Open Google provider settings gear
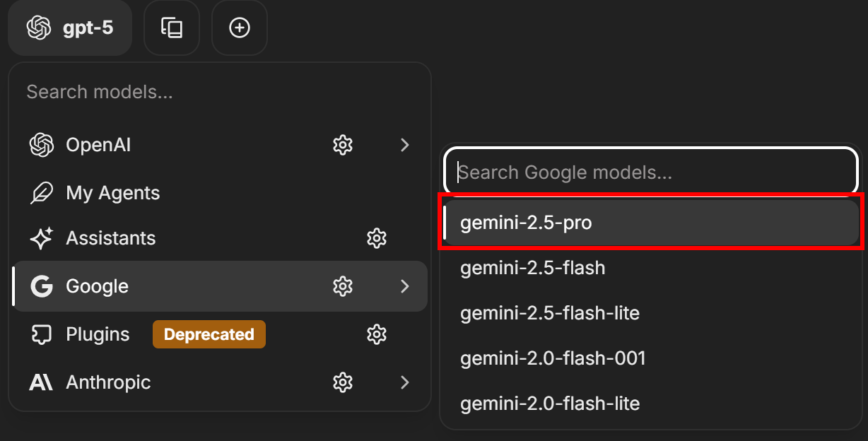The height and width of the screenshot is (441, 868). tap(343, 286)
